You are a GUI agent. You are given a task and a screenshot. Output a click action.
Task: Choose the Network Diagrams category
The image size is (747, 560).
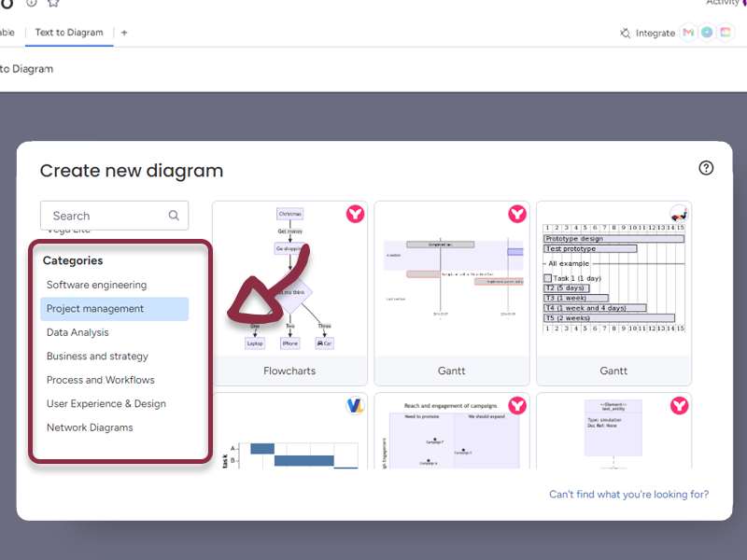coord(90,427)
